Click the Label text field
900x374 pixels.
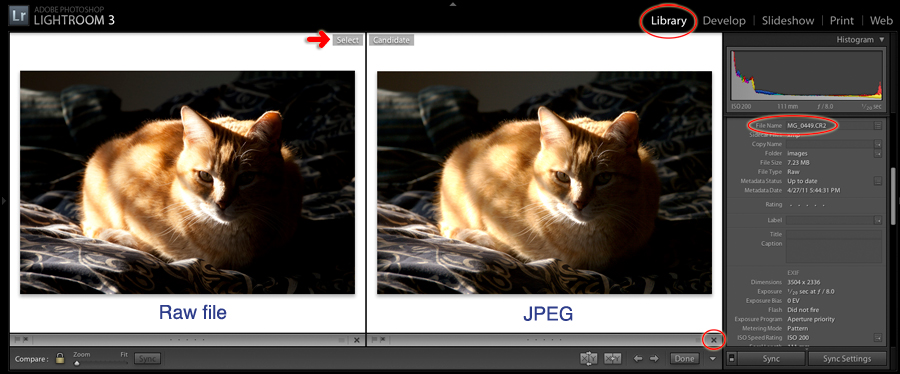point(829,220)
